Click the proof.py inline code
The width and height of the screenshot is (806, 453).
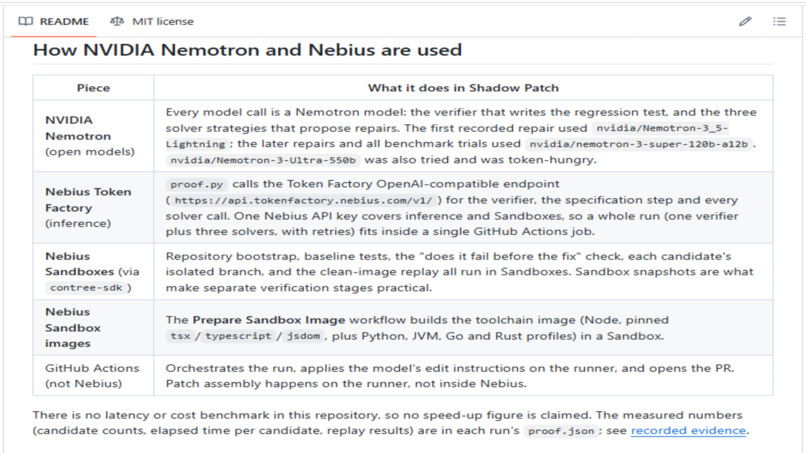pos(197,184)
